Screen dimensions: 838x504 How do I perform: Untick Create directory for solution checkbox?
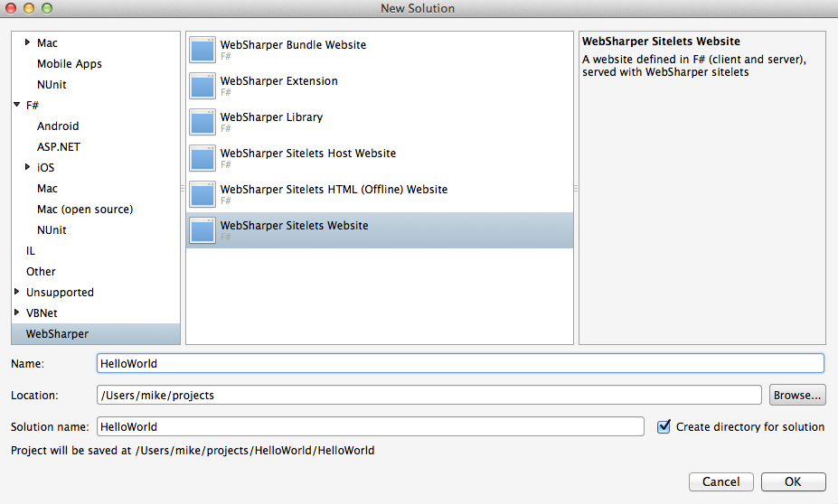pos(664,426)
